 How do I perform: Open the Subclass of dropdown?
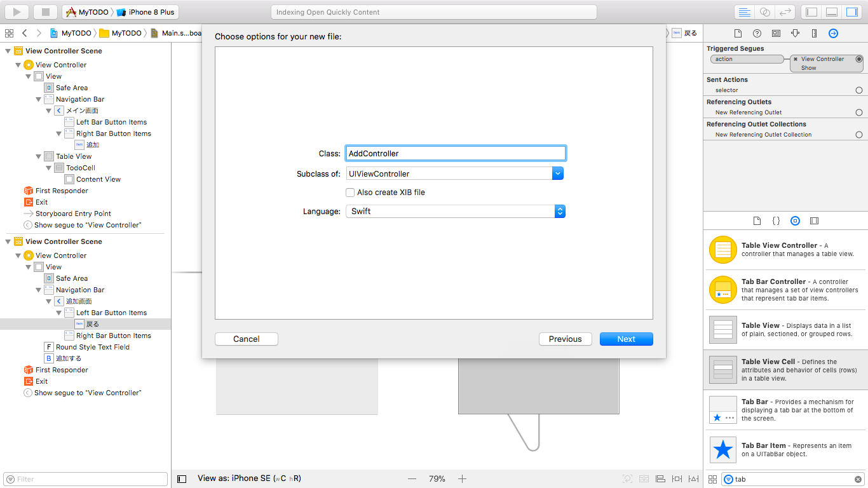[558, 173]
